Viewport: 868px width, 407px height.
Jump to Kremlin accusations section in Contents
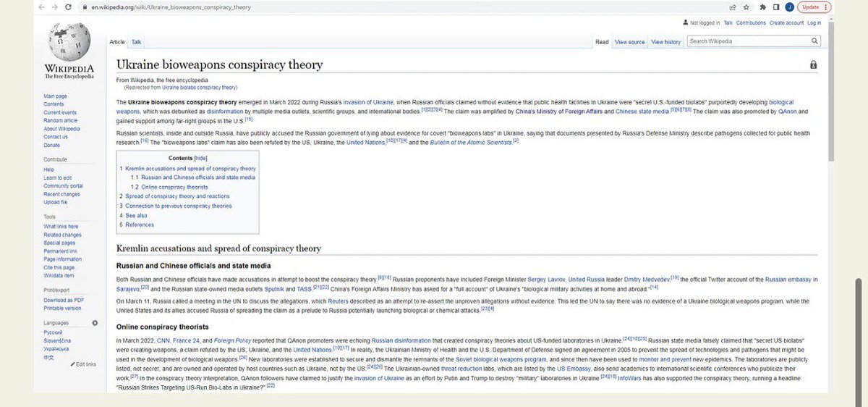coord(187,168)
